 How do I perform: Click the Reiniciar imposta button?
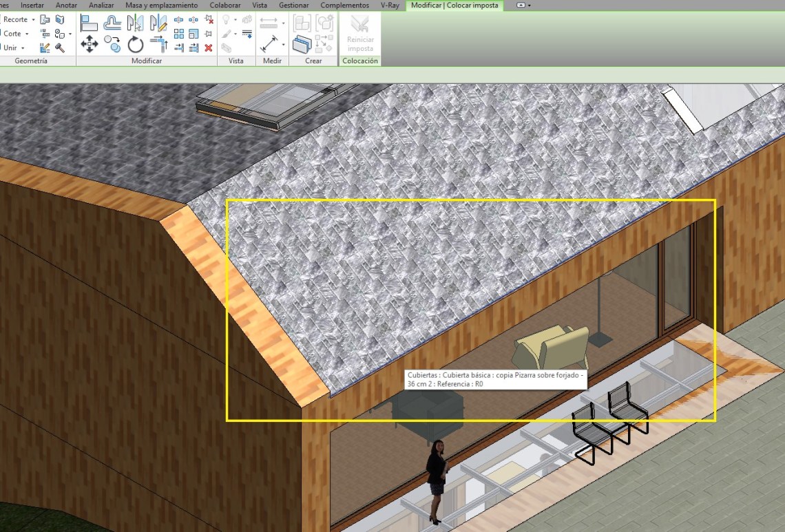[360, 34]
